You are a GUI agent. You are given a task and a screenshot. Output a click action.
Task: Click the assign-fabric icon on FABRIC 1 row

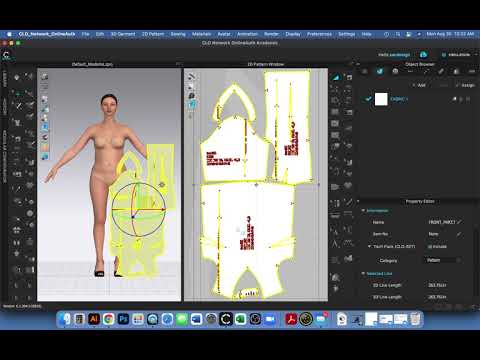pos(454,99)
